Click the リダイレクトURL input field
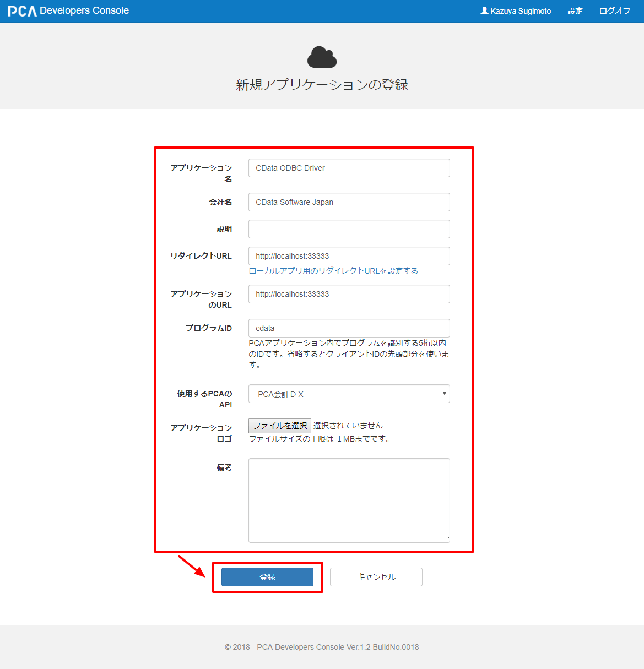 349,256
